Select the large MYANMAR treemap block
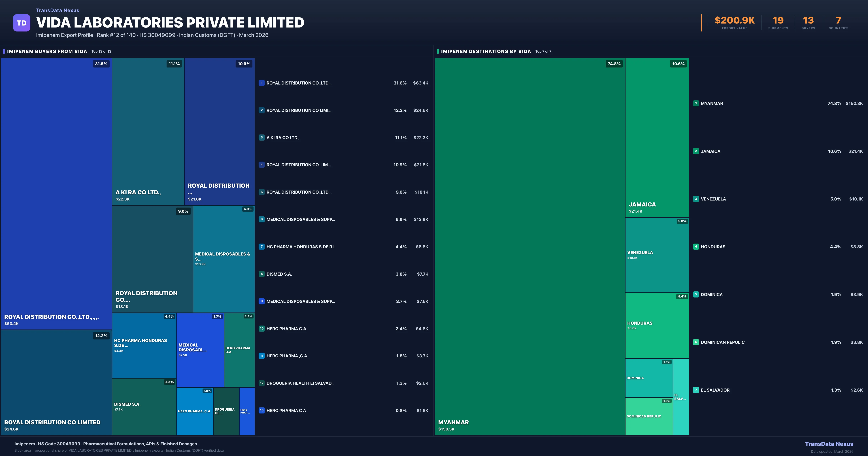 tap(530, 246)
